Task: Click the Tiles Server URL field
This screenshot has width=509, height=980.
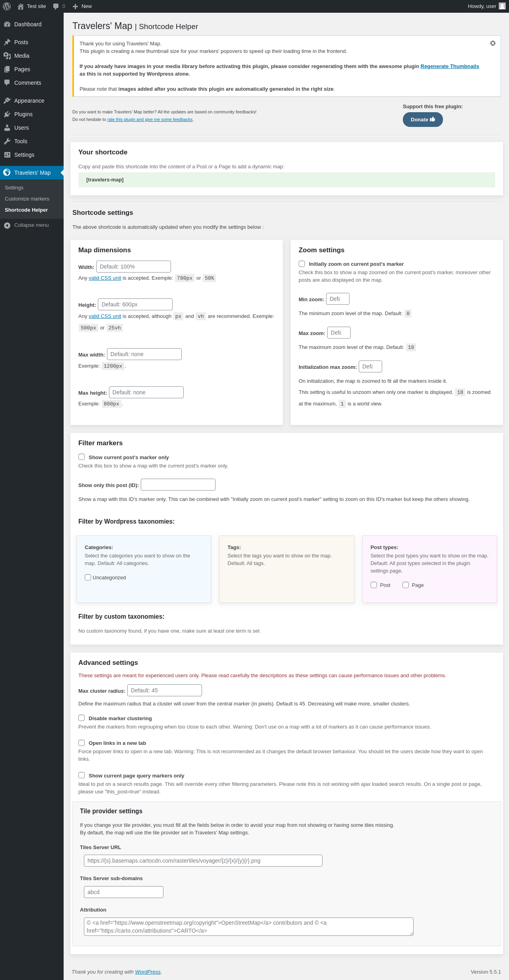Action: click(203, 861)
